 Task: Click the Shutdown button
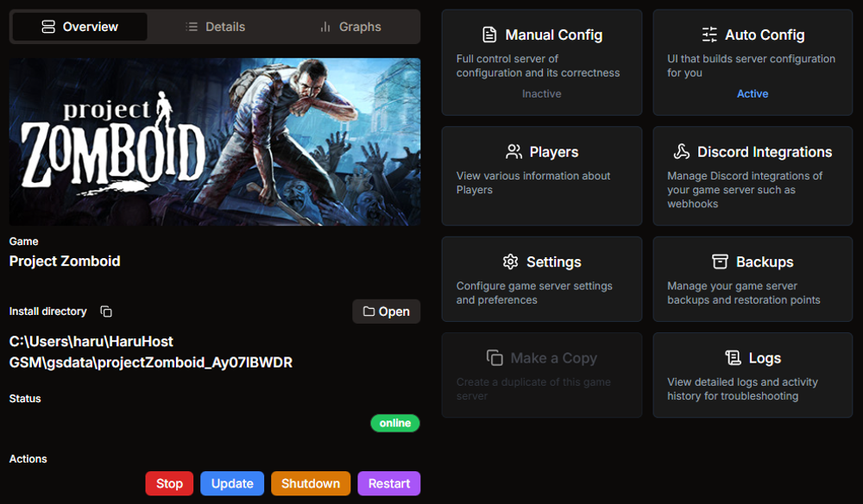[310, 483]
